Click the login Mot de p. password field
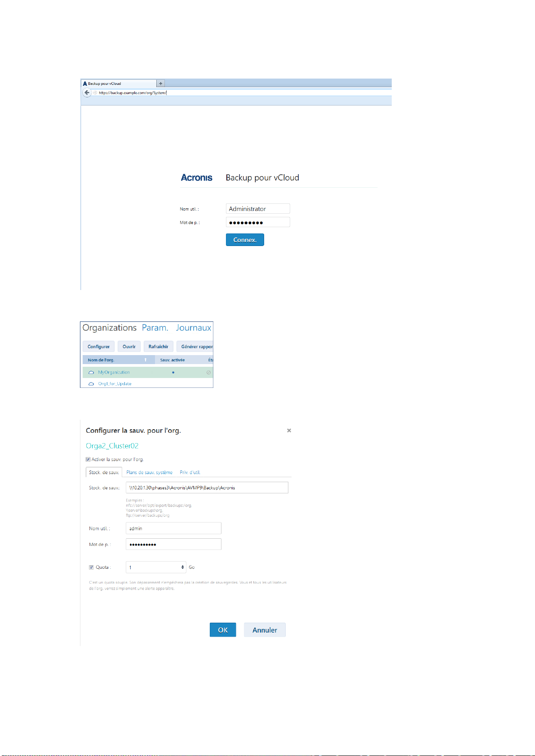Screen dimensions: 535x756 pyautogui.click(x=258, y=222)
